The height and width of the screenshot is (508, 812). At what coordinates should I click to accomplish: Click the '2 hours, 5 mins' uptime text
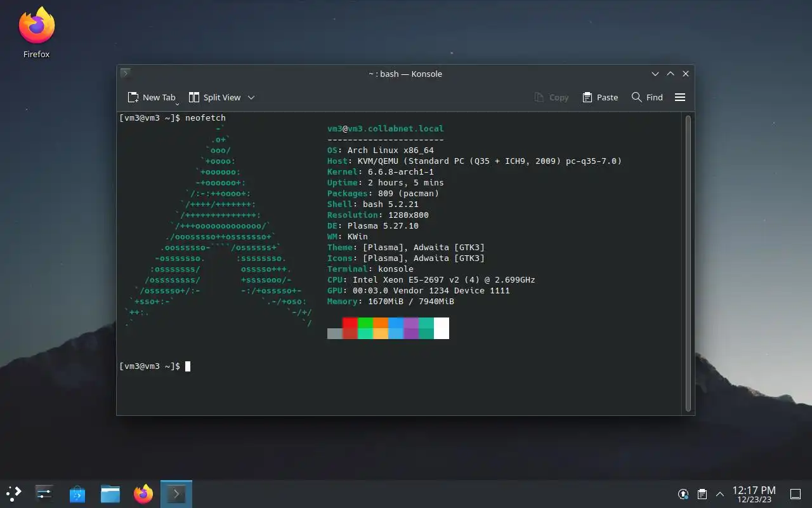pyautogui.click(x=406, y=183)
